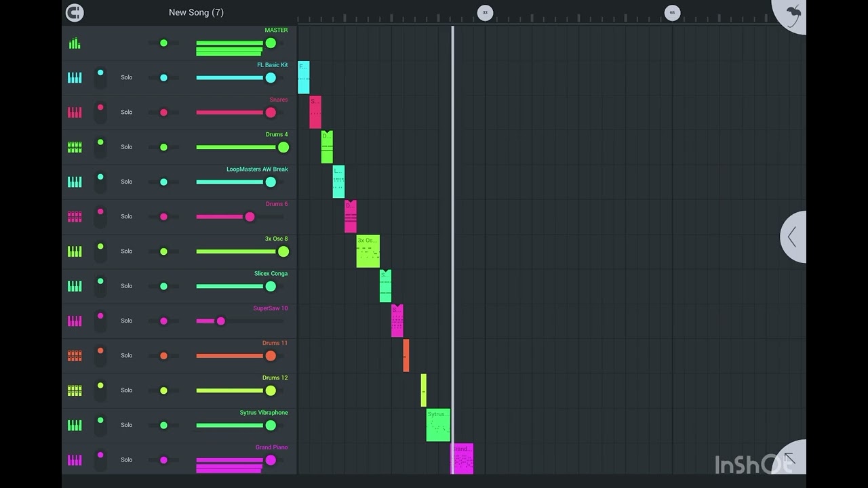Solo the Sytrus Vibraphone track
Image resolution: width=868 pixels, height=488 pixels.
127,425
